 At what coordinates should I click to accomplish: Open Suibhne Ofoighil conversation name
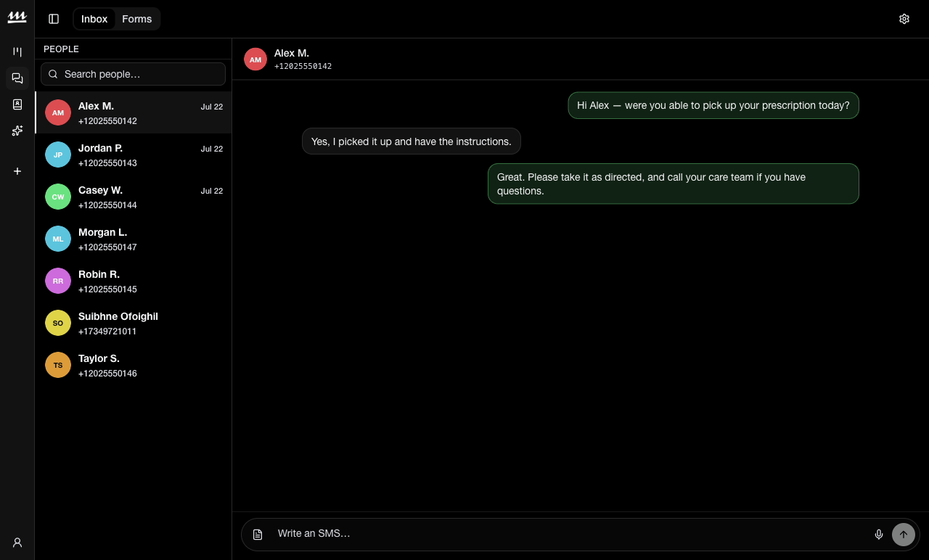point(118,316)
